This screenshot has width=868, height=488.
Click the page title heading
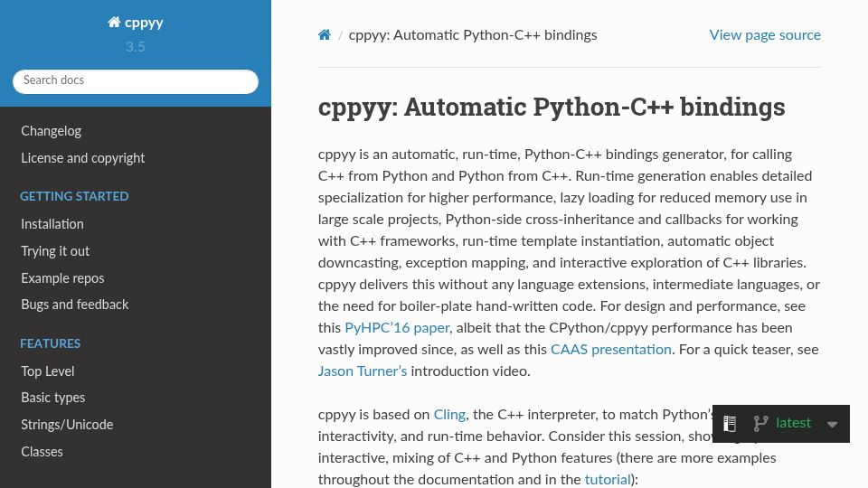pyautogui.click(x=552, y=108)
